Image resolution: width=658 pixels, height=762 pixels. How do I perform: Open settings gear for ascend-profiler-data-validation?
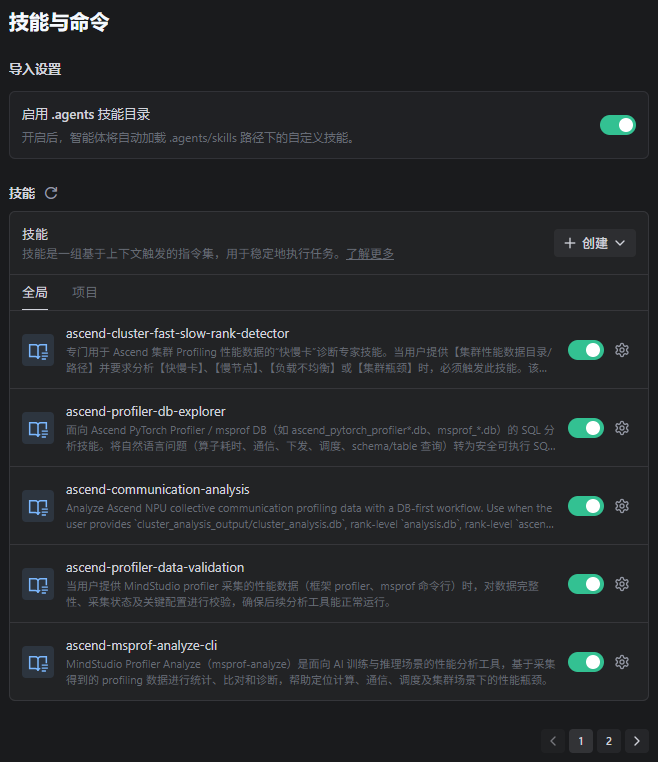[622, 584]
